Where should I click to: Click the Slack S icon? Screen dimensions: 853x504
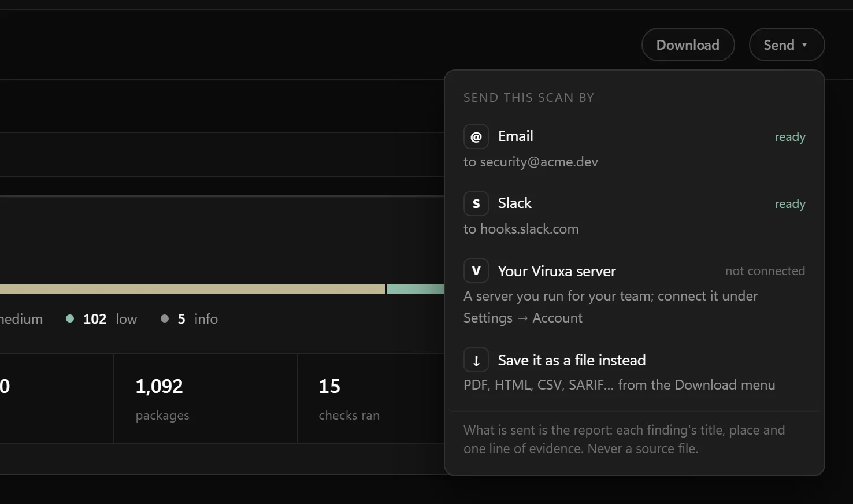click(x=476, y=203)
